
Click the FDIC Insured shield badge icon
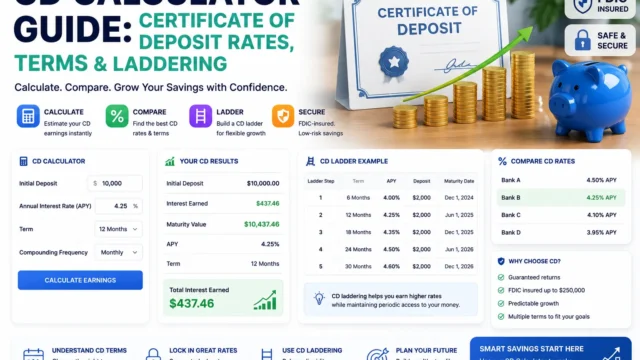pyautogui.click(x=583, y=6)
